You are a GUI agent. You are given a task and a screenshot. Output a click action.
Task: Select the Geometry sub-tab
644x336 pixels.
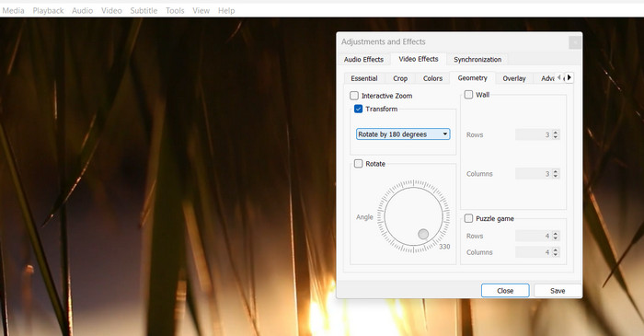[472, 78]
